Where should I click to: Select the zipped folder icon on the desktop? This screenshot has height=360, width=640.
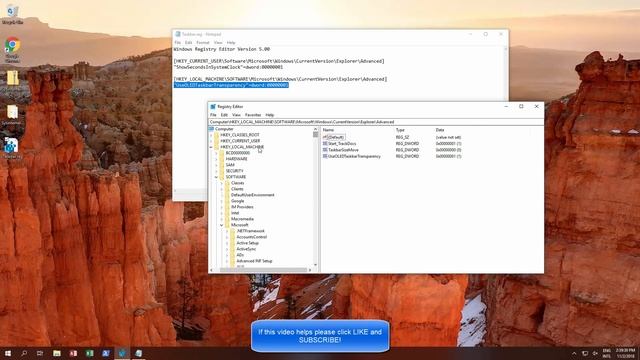pos(13,79)
